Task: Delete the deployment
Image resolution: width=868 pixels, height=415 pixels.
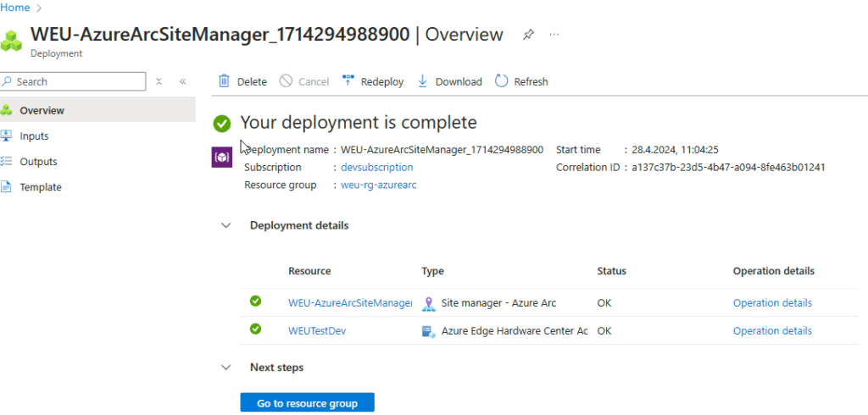Action: coord(242,81)
